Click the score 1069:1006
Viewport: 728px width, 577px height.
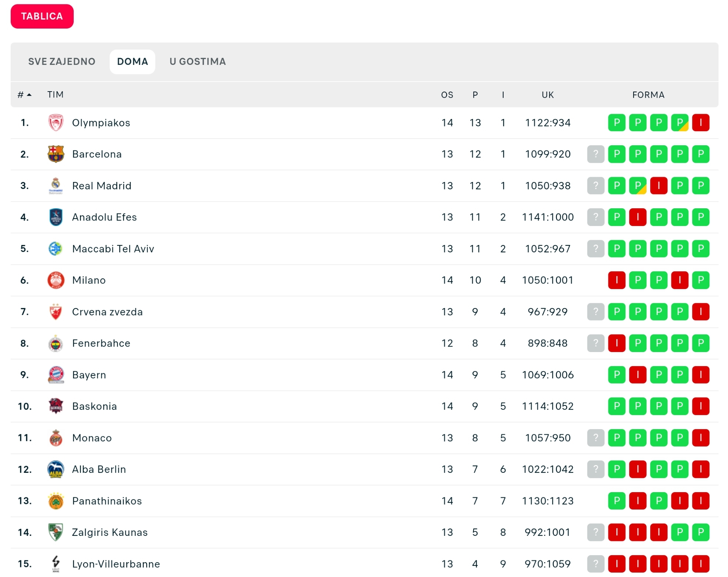click(x=548, y=375)
